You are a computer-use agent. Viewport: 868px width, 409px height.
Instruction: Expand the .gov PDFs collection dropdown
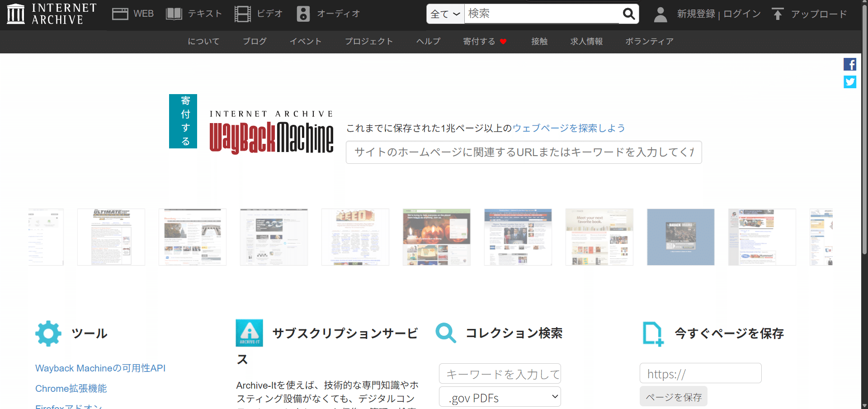pyautogui.click(x=500, y=397)
